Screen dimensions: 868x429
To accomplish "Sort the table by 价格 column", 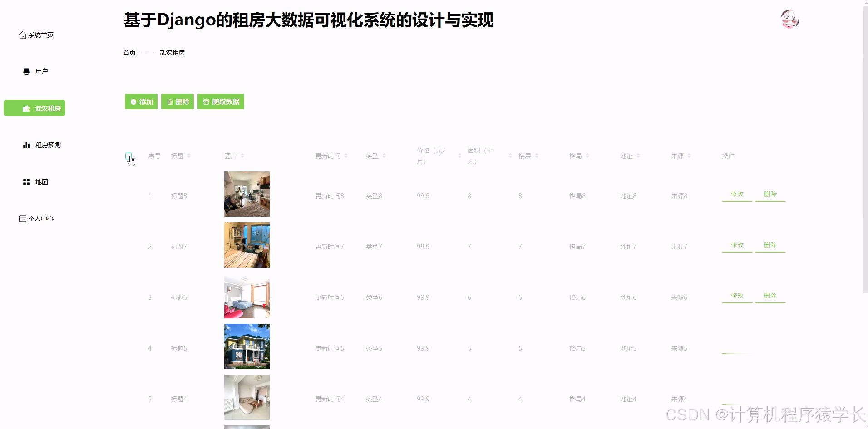I will [x=431, y=156].
